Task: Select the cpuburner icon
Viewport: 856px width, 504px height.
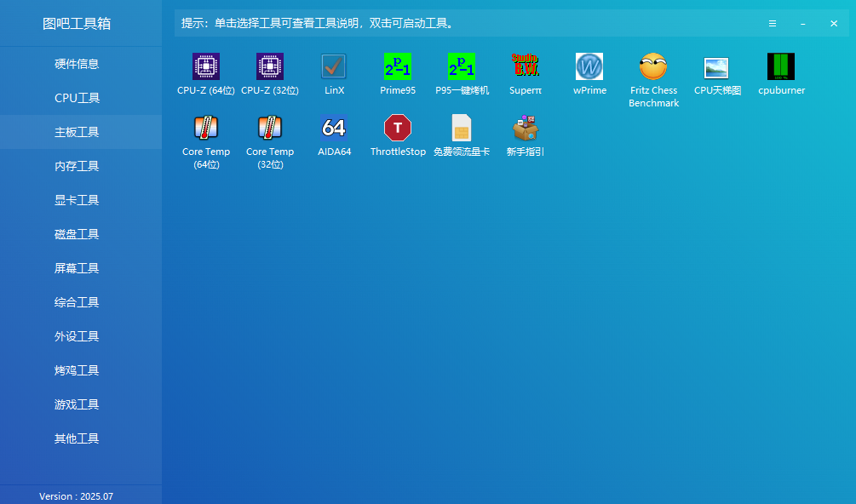Action: pyautogui.click(x=781, y=66)
